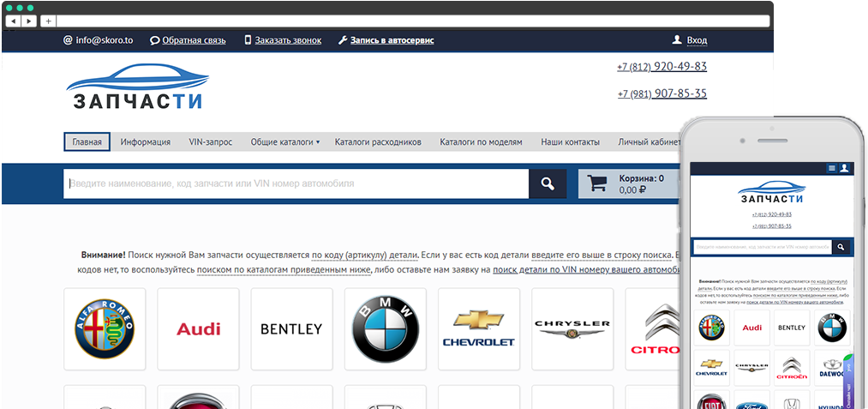
Task: Tap the search field in the phone view
Action: pyautogui.click(x=763, y=247)
